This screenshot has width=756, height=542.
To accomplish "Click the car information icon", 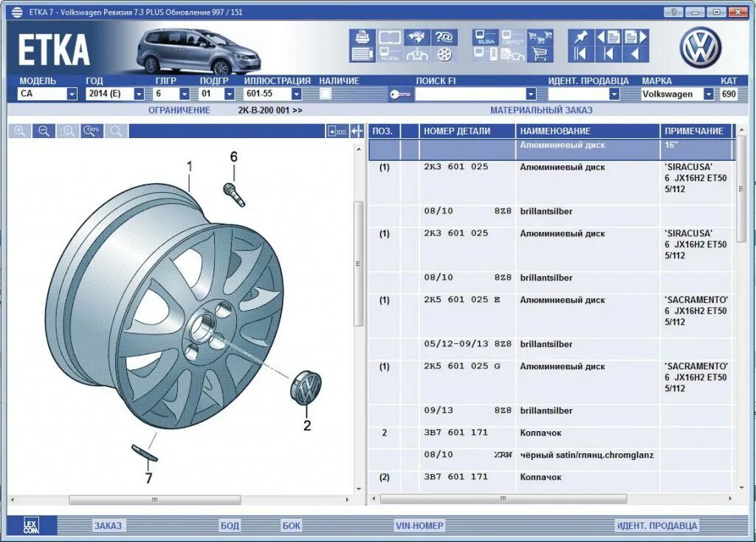I will (416, 54).
